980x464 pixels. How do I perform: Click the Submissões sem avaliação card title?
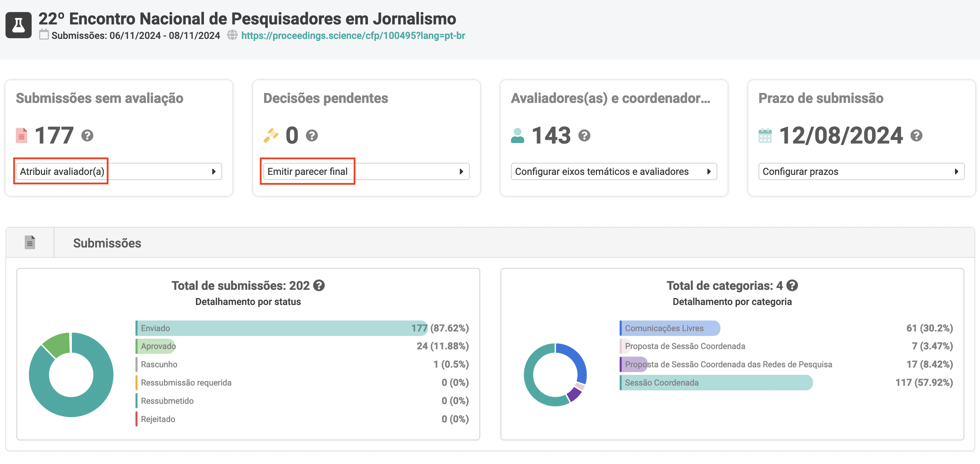[x=100, y=98]
